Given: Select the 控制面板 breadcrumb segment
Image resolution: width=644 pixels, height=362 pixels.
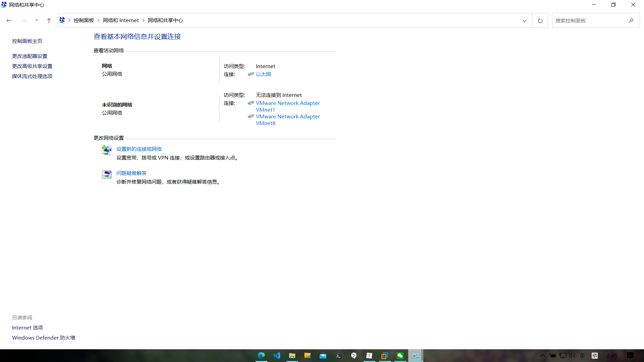Looking at the screenshot, I should click(x=84, y=20).
